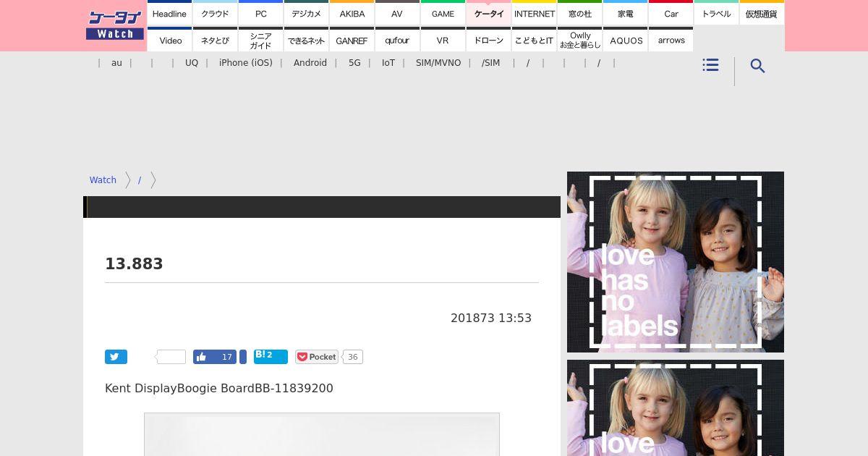
Task: Go to the 窓の杜 tab
Action: point(579,13)
